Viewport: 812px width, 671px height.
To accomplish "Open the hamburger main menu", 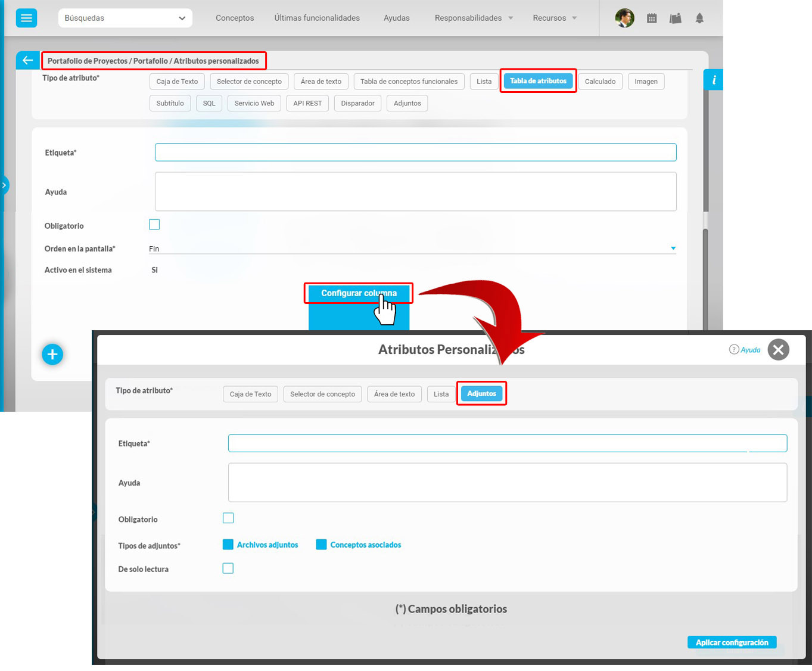I will coord(26,18).
